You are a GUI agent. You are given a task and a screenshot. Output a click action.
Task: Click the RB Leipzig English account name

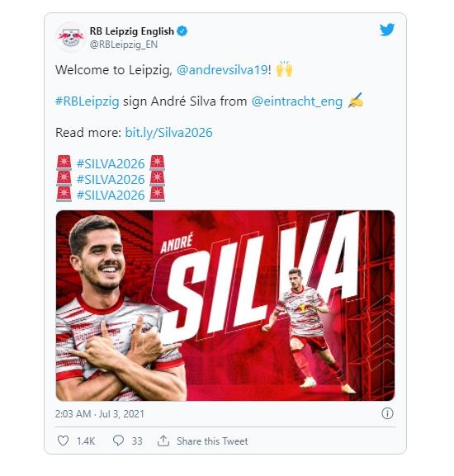132,31
